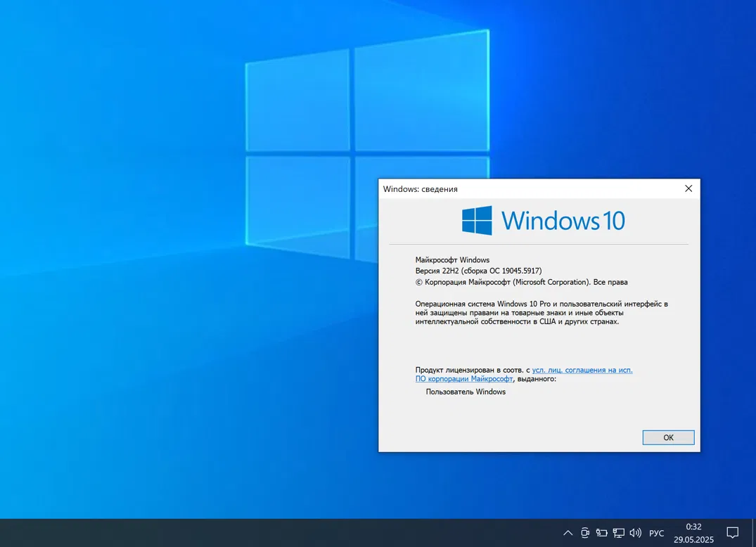
Task: Open the calendar by clicking the clock
Action: coord(693,526)
